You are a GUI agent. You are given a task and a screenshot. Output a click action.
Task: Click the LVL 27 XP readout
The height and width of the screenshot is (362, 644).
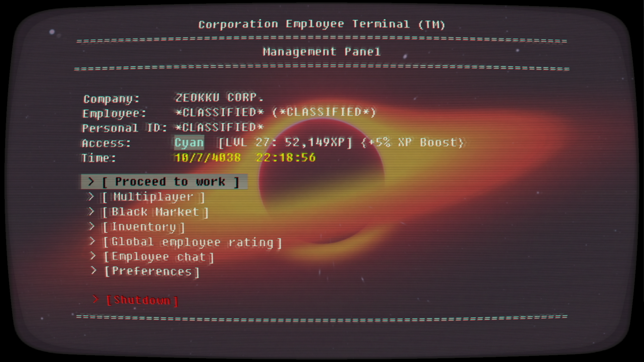[285, 143]
